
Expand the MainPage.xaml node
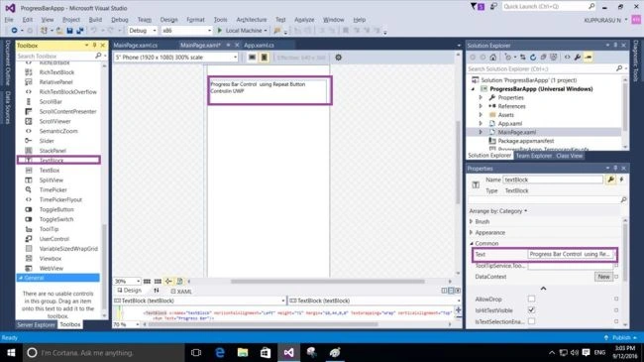click(x=481, y=132)
